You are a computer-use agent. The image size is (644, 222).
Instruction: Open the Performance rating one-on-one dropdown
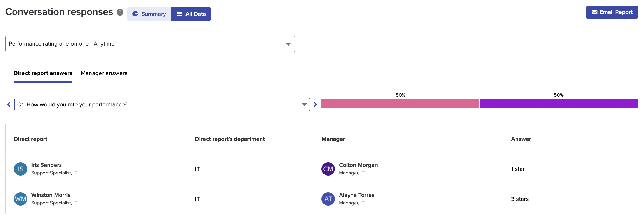tap(150, 44)
